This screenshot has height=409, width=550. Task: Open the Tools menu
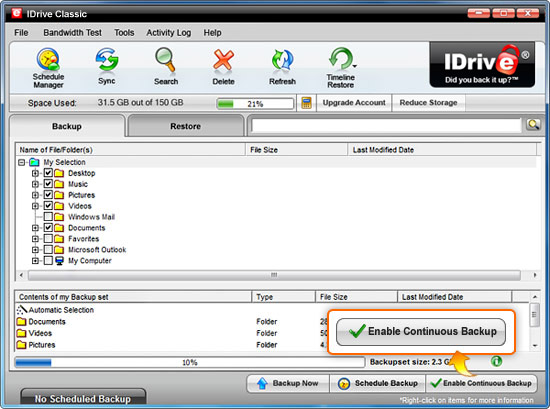tap(124, 33)
